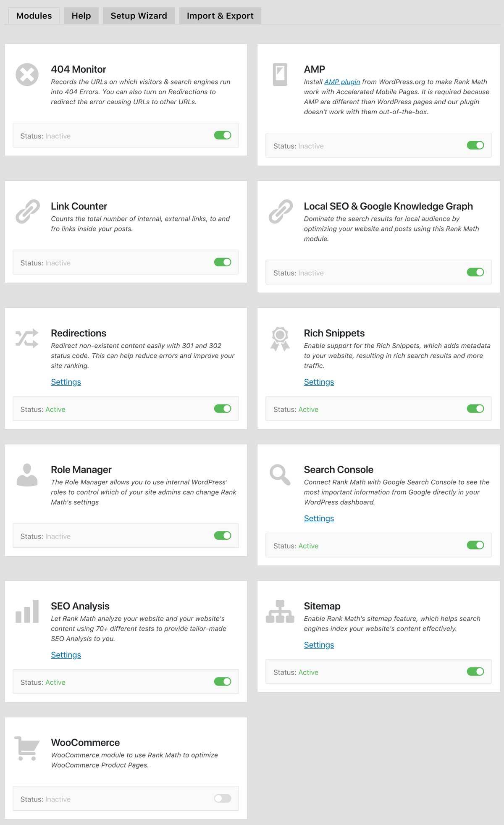Screen dimensions: 504x825
Task: Click the 404 Monitor X icon
Action: pyautogui.click(x=27, y=75)
